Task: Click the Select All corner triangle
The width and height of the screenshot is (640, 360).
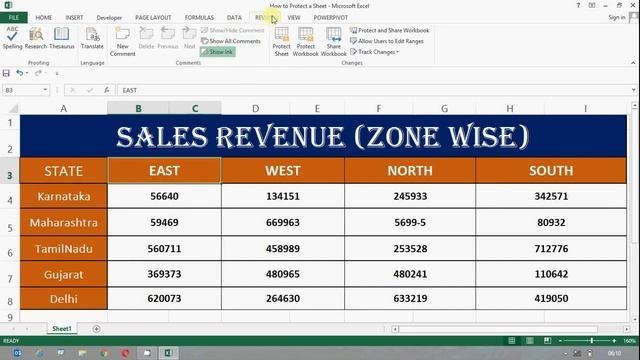Action: tap(13, 108)
